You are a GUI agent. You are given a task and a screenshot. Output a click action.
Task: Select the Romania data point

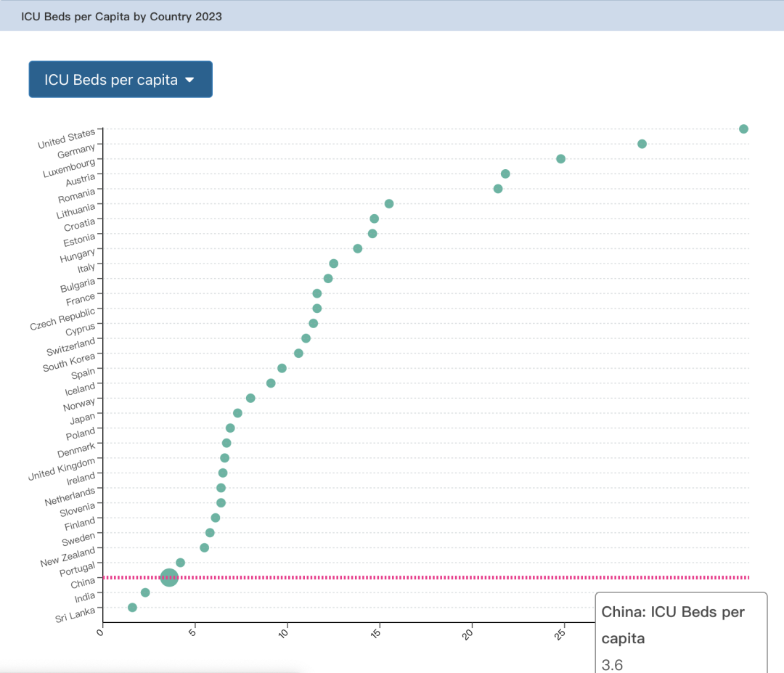(498, 189)
